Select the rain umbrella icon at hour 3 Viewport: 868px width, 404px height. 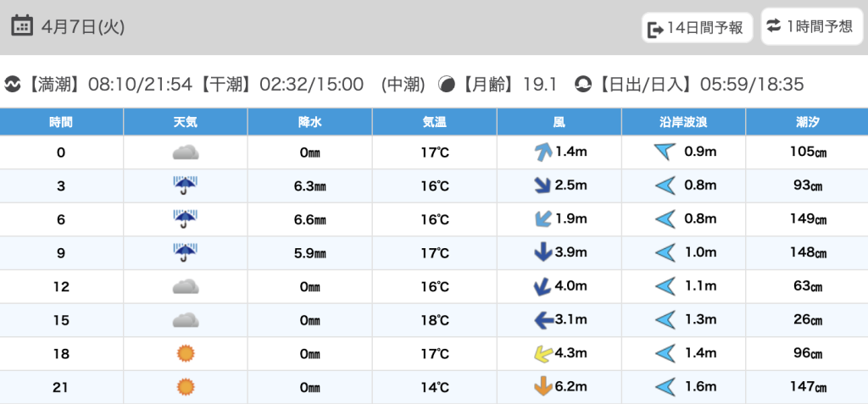pos(186,185)
